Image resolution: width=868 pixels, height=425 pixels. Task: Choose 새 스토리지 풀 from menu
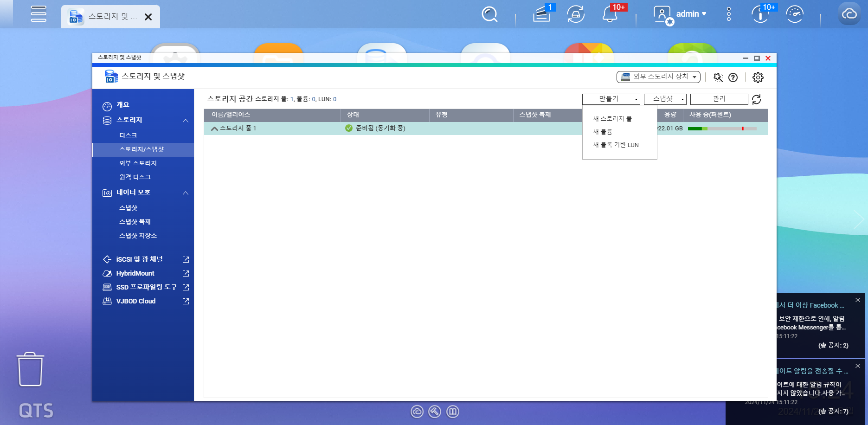[x=612, y=119]
